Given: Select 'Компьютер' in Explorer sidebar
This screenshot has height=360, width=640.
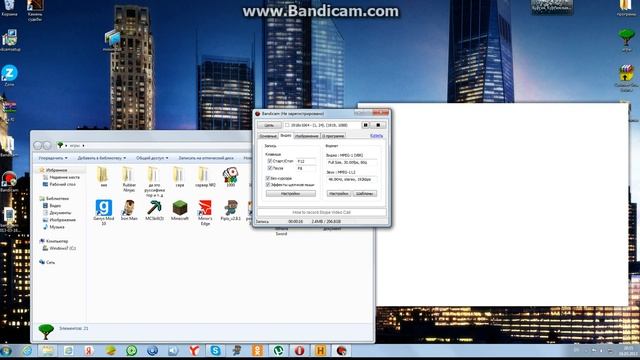Looking at the screenshot, I should (x=53, y=241).
